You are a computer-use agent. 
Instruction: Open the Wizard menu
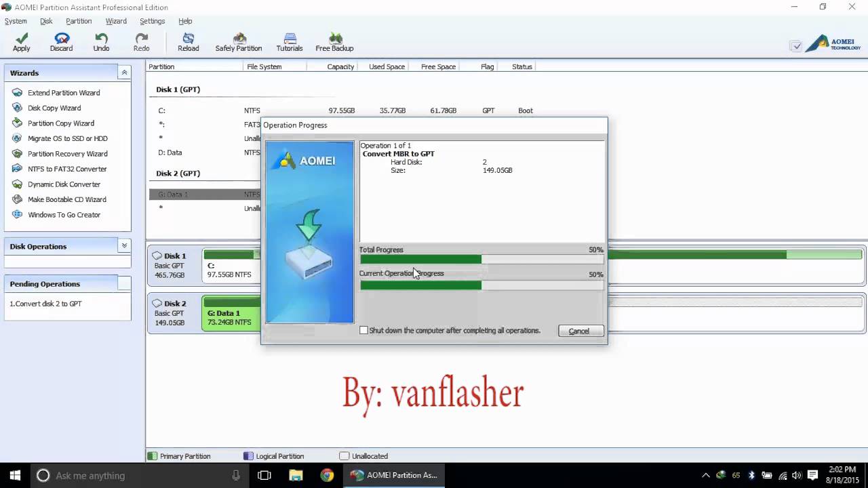click(x=116, y=21)
